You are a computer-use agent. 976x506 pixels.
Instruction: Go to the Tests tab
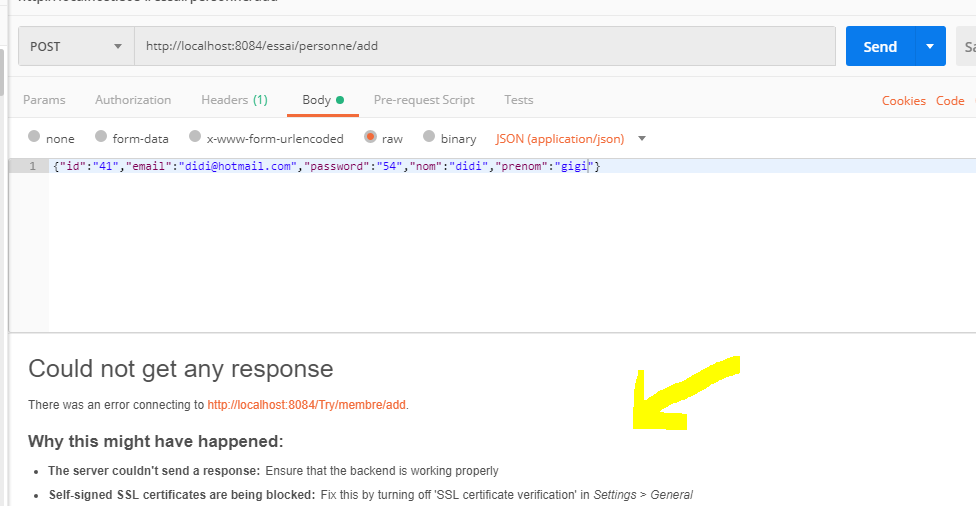tap(518, 100)
